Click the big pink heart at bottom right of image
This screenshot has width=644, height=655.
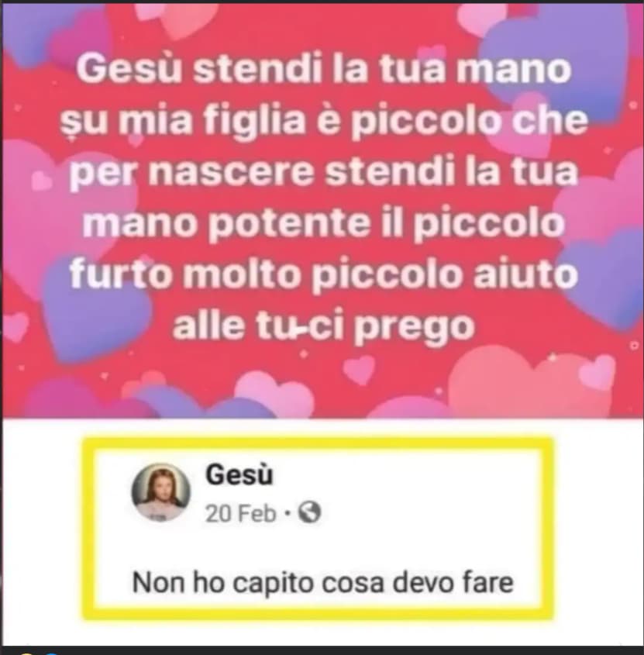click(530, 382)
